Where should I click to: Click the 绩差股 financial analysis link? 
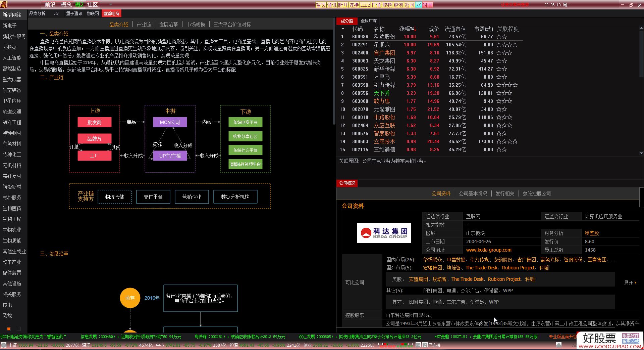click(x=592, y=233)
